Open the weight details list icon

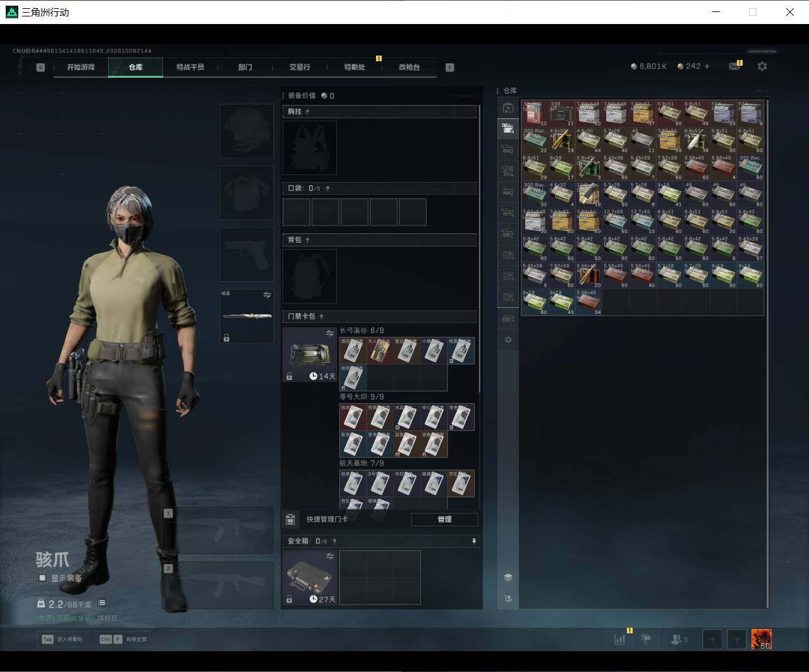tap(102, 603)
